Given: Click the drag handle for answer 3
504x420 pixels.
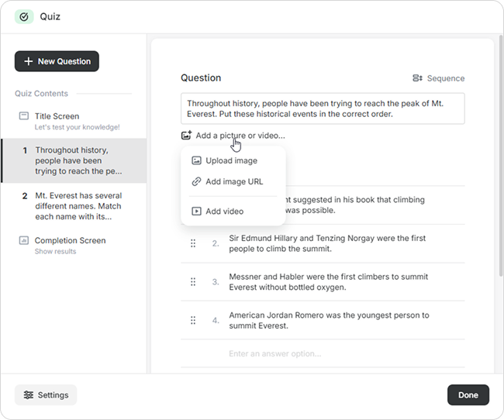Looking at the screenshot, I should point(193,282).
